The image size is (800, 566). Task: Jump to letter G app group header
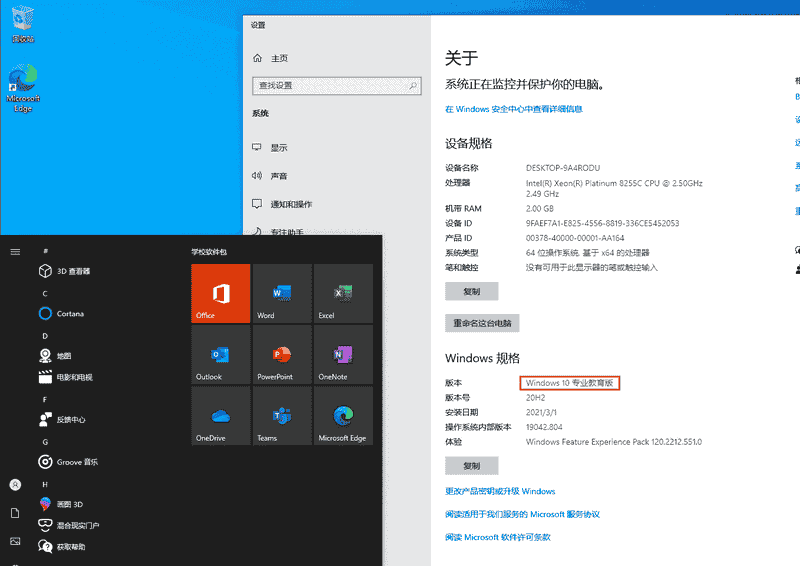coord(45,442)
